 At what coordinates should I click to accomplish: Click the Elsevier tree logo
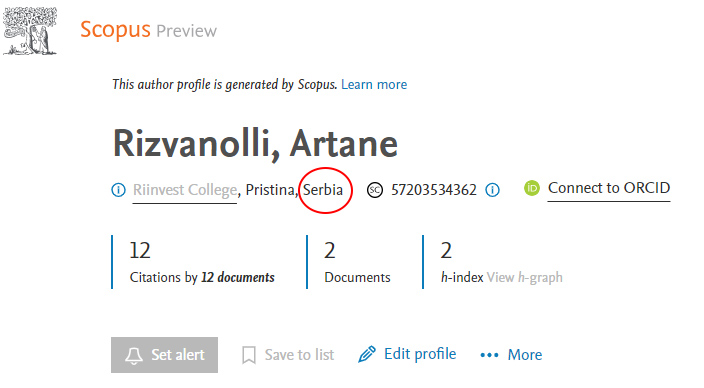click(30, 31)
